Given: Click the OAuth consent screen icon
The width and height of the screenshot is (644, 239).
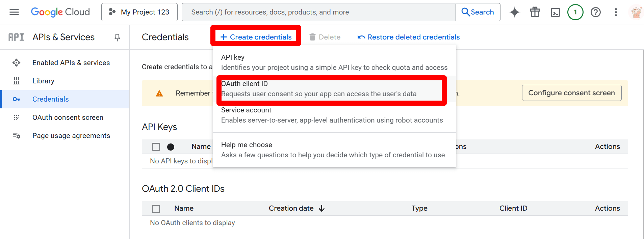Looking at the screenshot, I should (16, 117).
